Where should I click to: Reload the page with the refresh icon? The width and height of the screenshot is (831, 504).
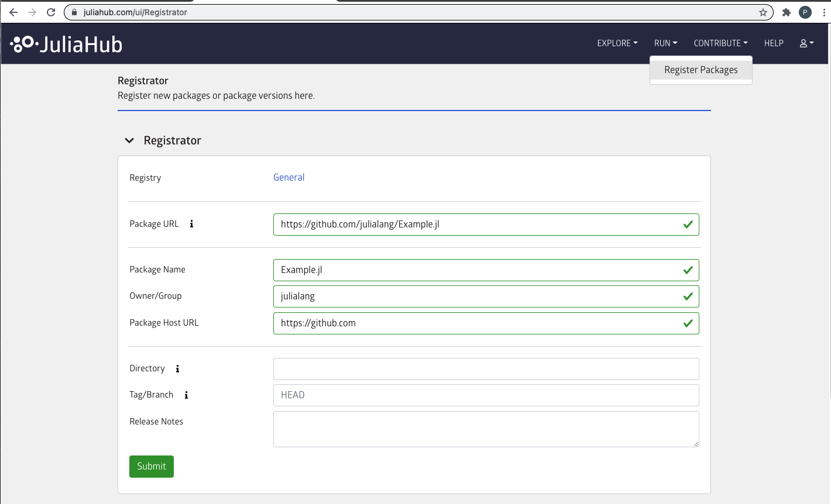pos(51,12)
